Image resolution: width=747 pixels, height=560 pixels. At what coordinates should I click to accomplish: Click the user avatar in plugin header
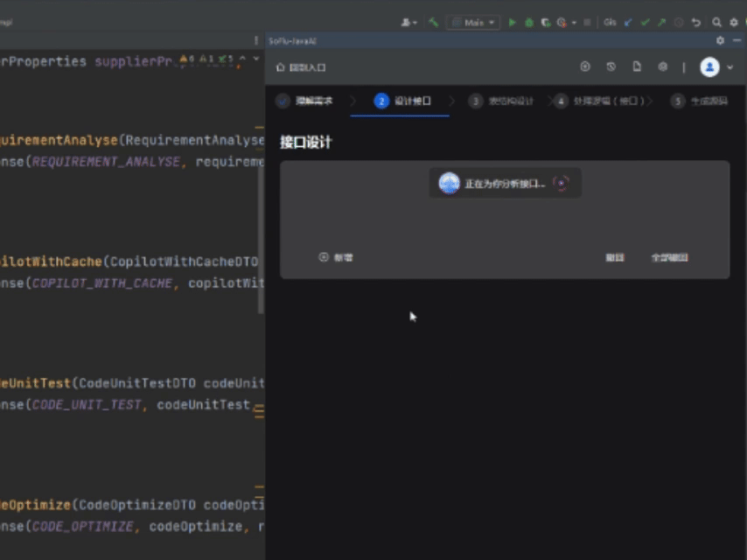click(709, 67)
